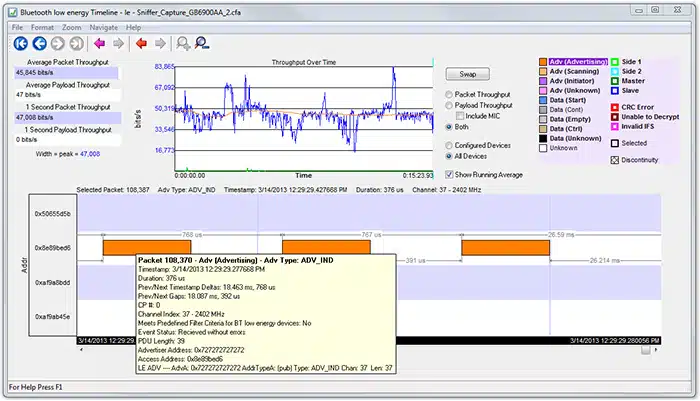Click the orange Adv (Advertising) legend swatch

544,62
